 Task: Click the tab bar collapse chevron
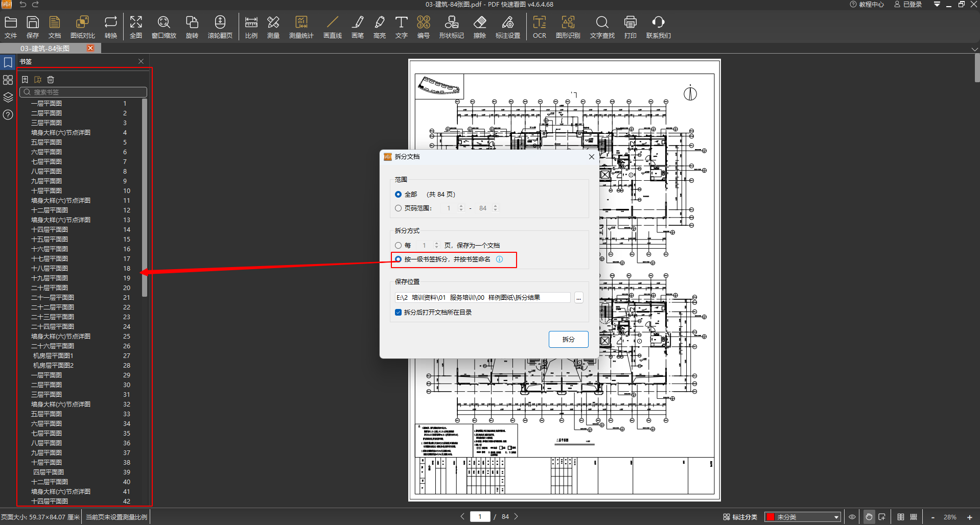[x=974, y=49]
